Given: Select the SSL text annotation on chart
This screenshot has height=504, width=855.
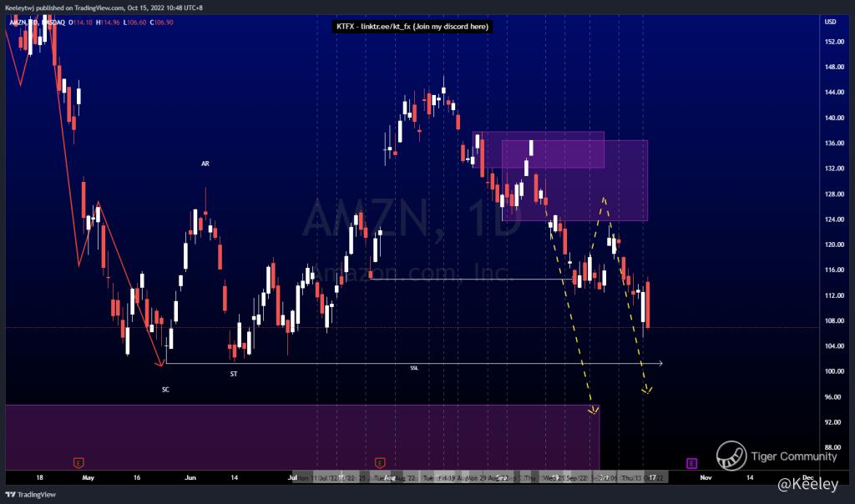Looking at the screenshot, I should [414, 368].
